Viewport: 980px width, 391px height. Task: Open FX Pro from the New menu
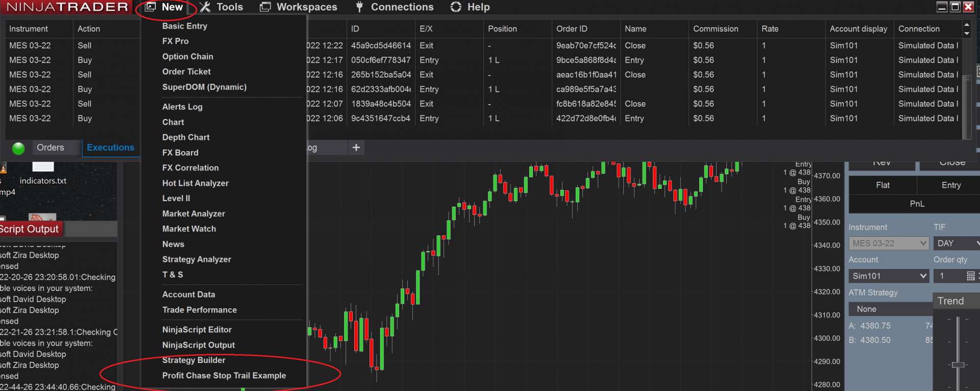pyautogui.click(x=176, y=41)
